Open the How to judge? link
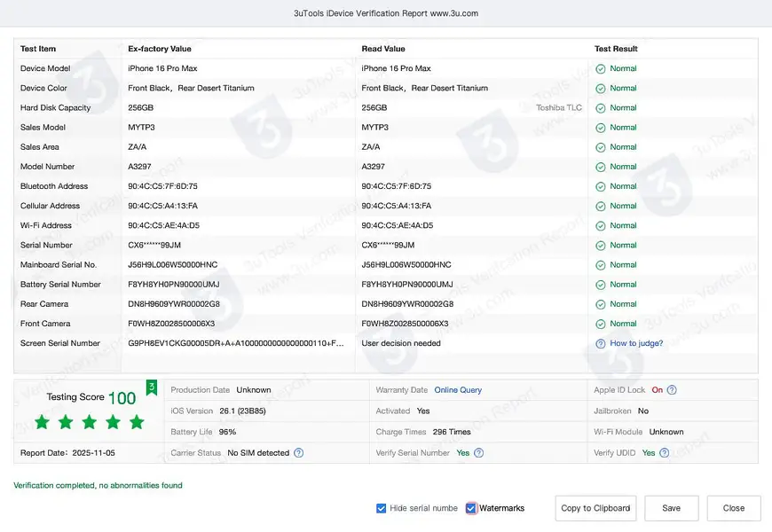 point(636,343)
